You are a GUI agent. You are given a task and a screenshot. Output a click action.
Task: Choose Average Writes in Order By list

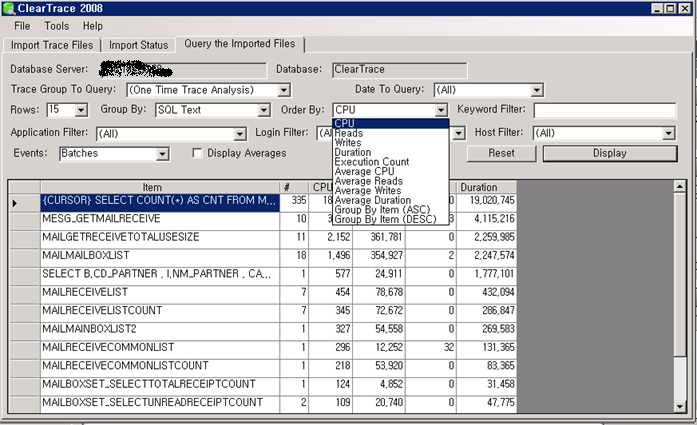(391, 191)
